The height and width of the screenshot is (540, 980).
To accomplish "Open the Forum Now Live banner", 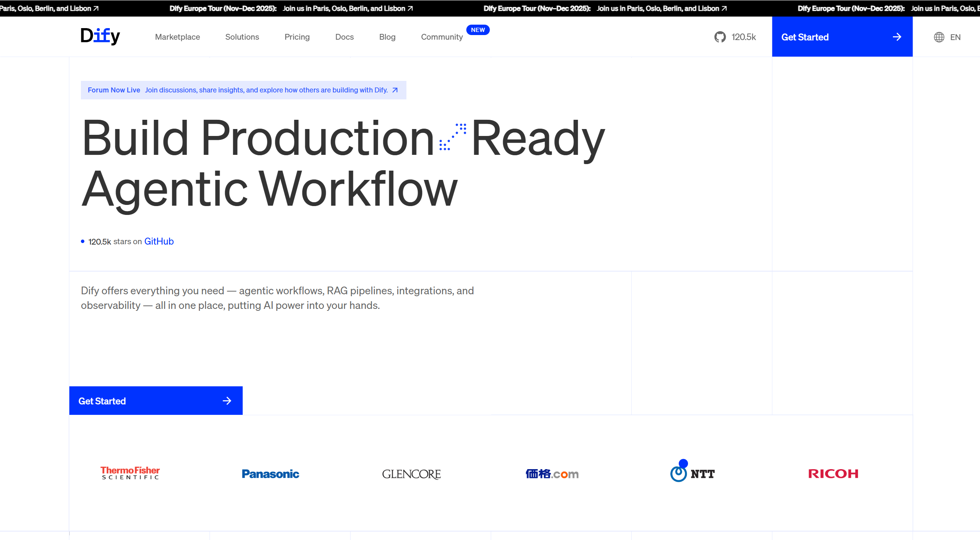I will point(243,90).
